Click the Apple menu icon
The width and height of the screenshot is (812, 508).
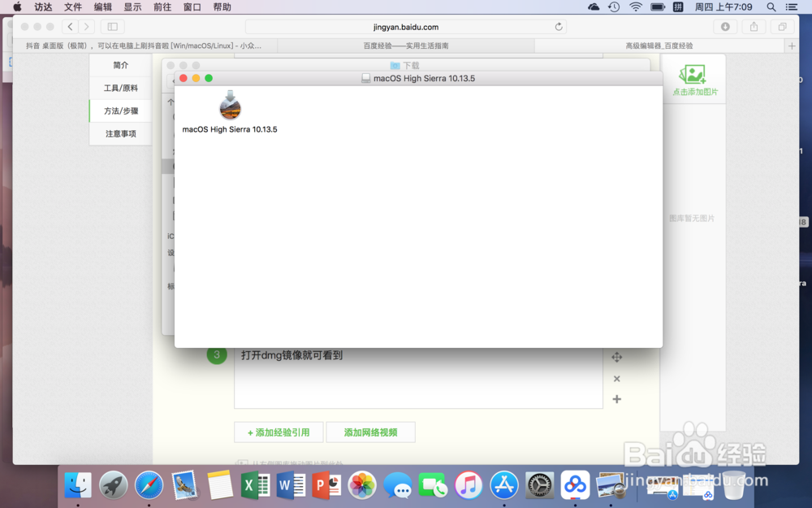[17, 7]
